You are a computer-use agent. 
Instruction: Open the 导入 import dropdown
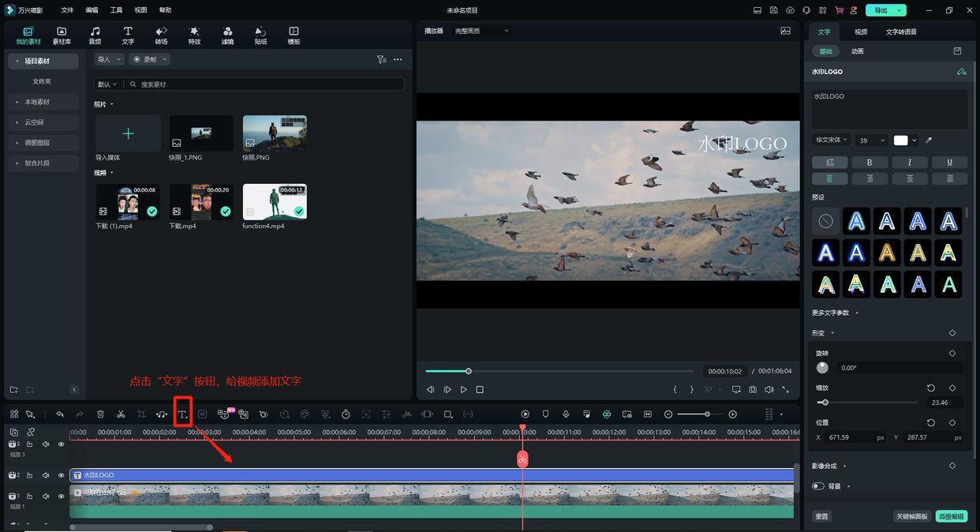point(110,59)
